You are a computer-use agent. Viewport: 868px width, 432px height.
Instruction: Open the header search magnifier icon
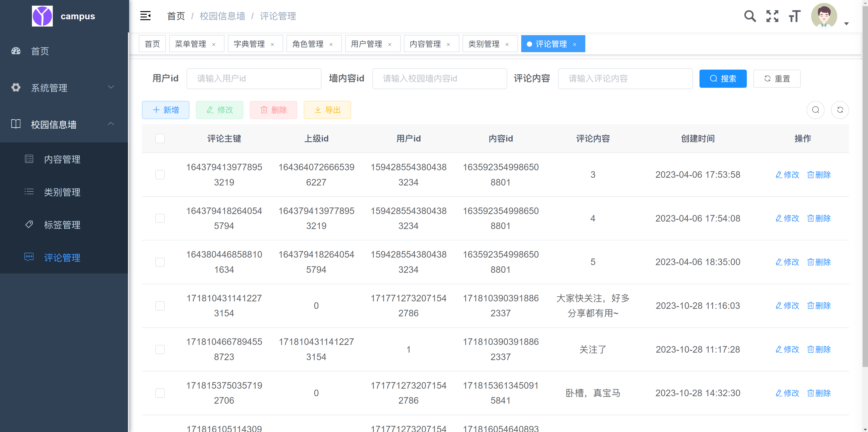pyautogui.click(x=750, y=16)
